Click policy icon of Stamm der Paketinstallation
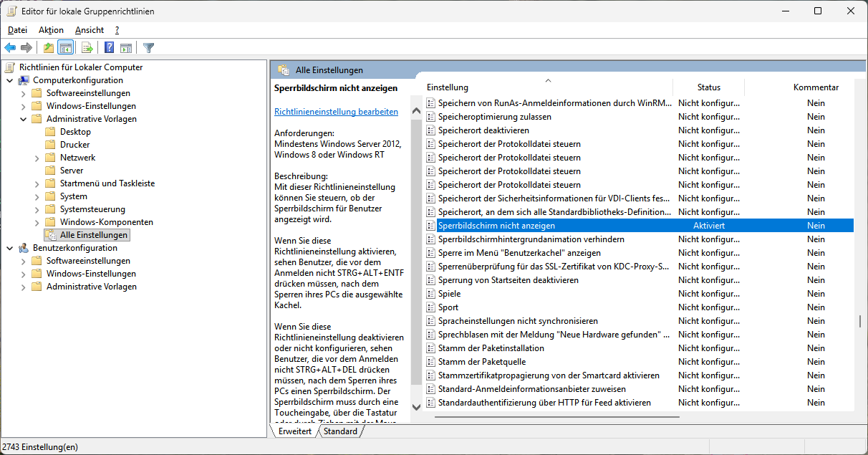This screenshot has width=868, height=455. [430, 348]
